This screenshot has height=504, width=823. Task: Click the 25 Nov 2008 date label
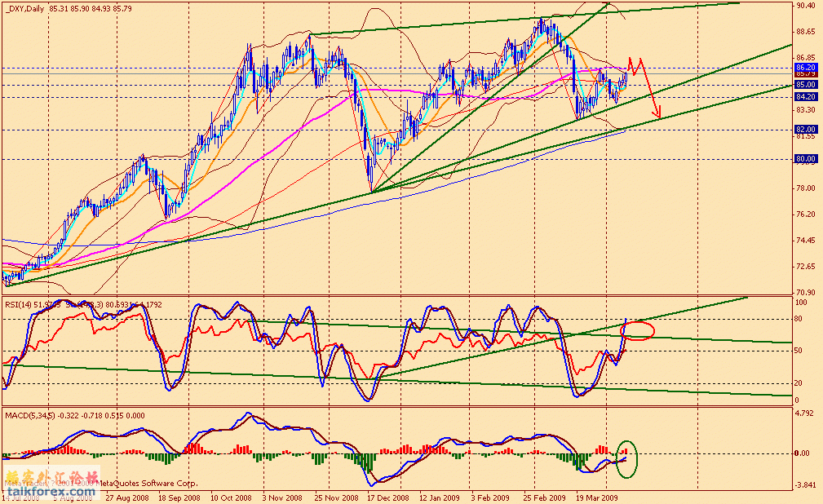point(336,497)
